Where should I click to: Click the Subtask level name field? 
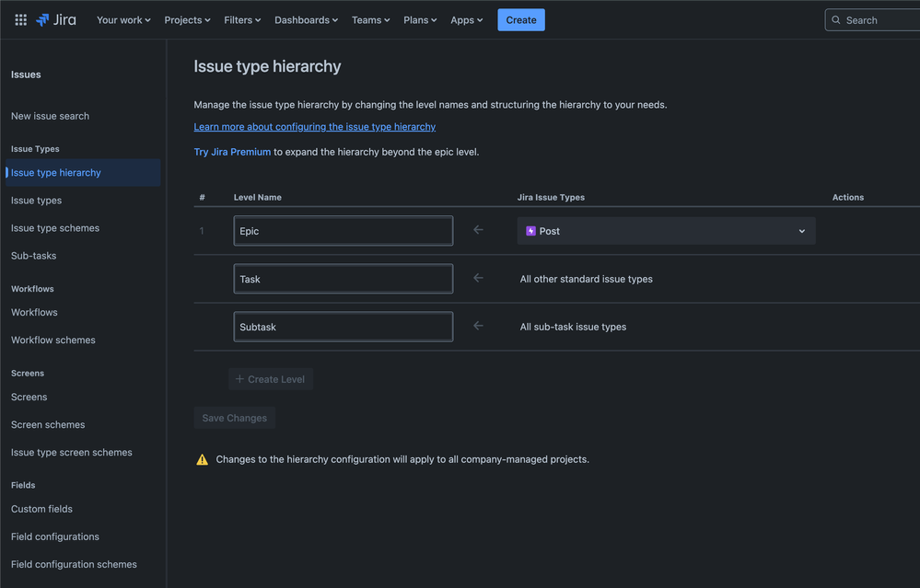344,327
